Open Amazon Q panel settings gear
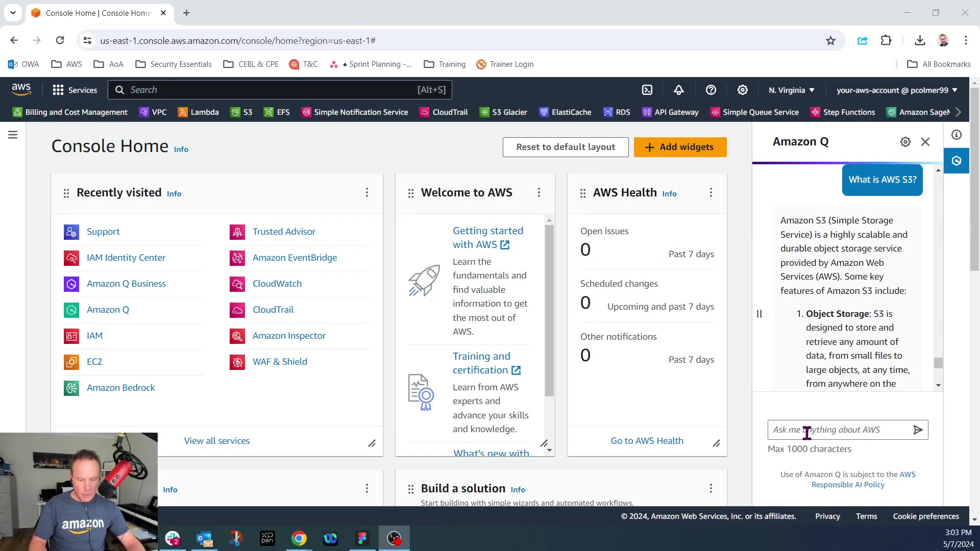Image resolution: width=980 pixels, height=551 pixels. [905, 142]
